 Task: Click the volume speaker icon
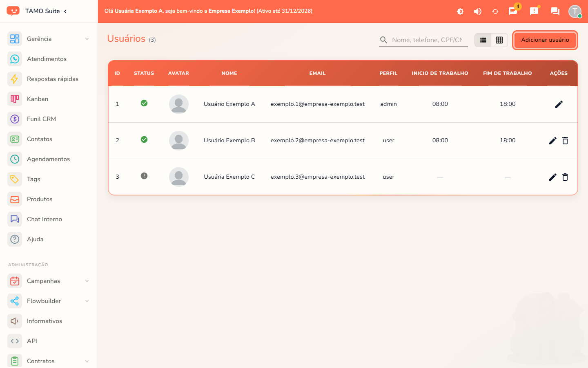(478, 11)
